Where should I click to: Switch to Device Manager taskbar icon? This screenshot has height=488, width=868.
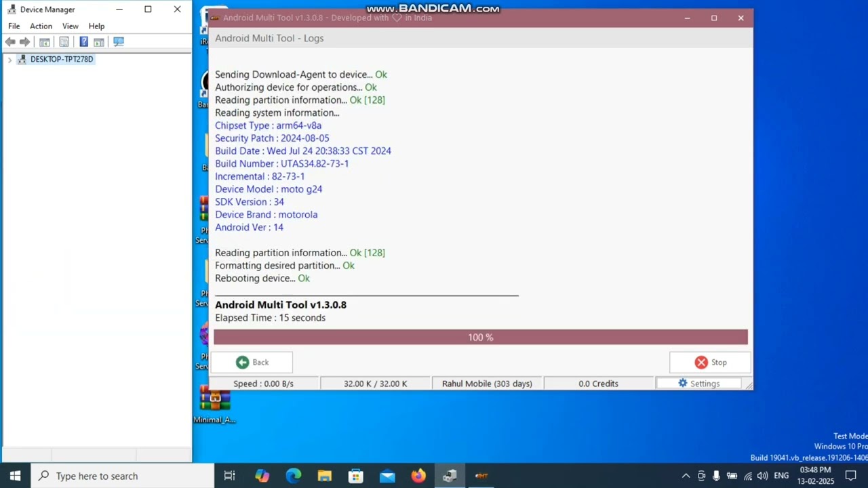450,476
